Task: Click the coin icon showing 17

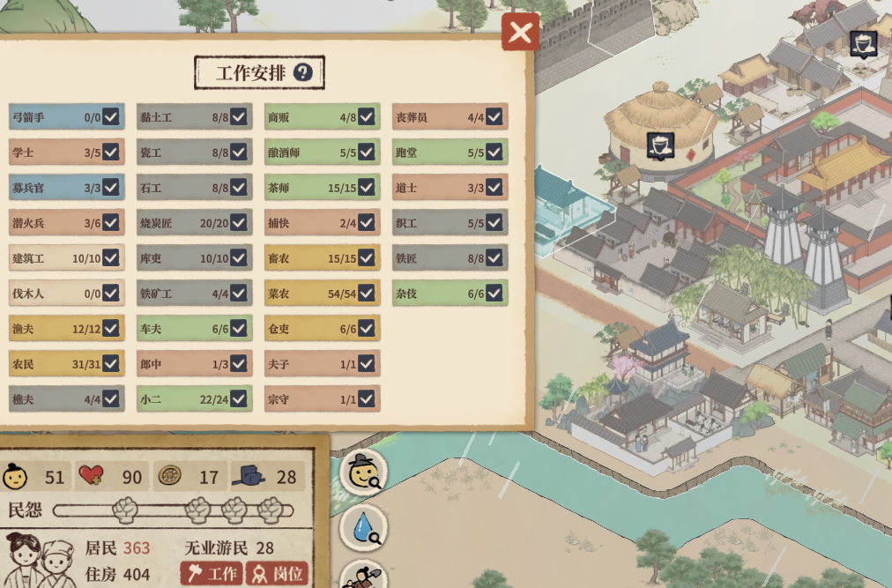Action: click(x=169, y=475)
